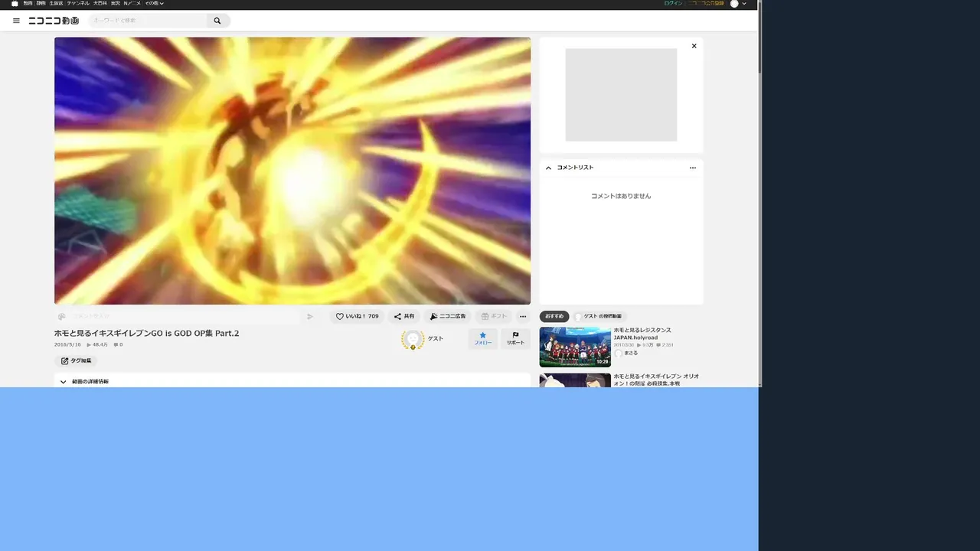
Task: Click the ギフト gift button
Action: 494,316
